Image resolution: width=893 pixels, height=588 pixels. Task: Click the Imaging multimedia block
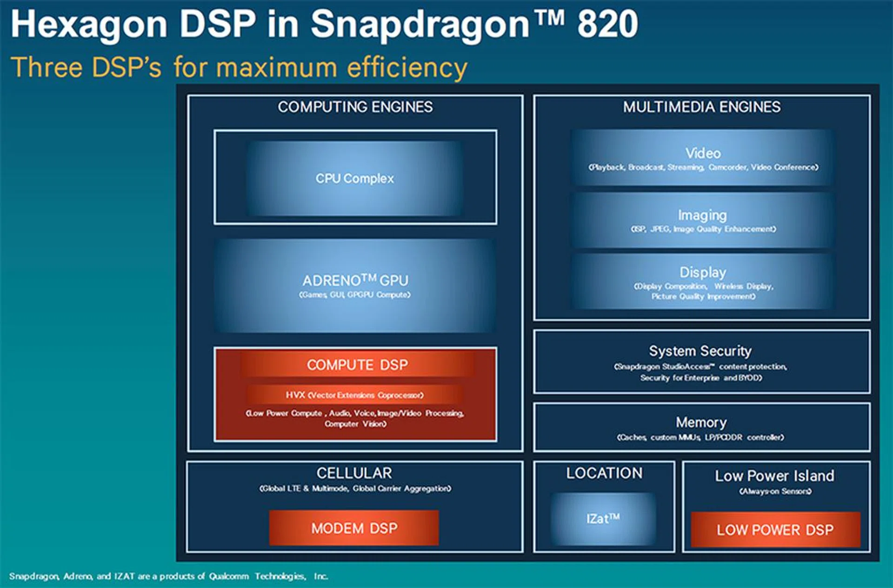pos(702,220)
